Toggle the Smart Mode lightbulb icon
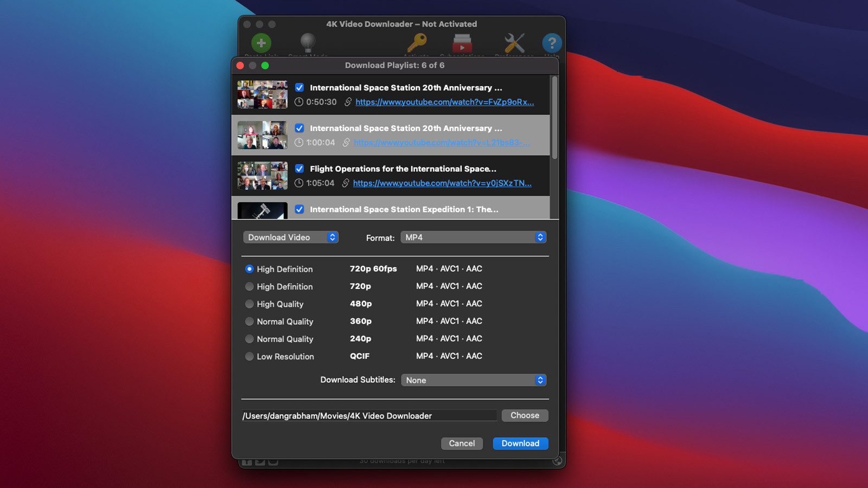Image resolution: width=868 pixels, height=488 pixels. click(x=308, y=42)
